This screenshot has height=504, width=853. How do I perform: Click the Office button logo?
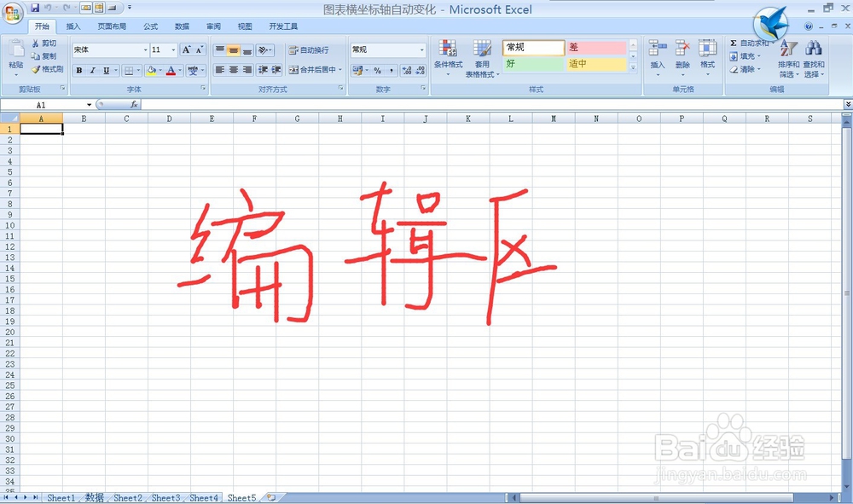pos(12,13)
